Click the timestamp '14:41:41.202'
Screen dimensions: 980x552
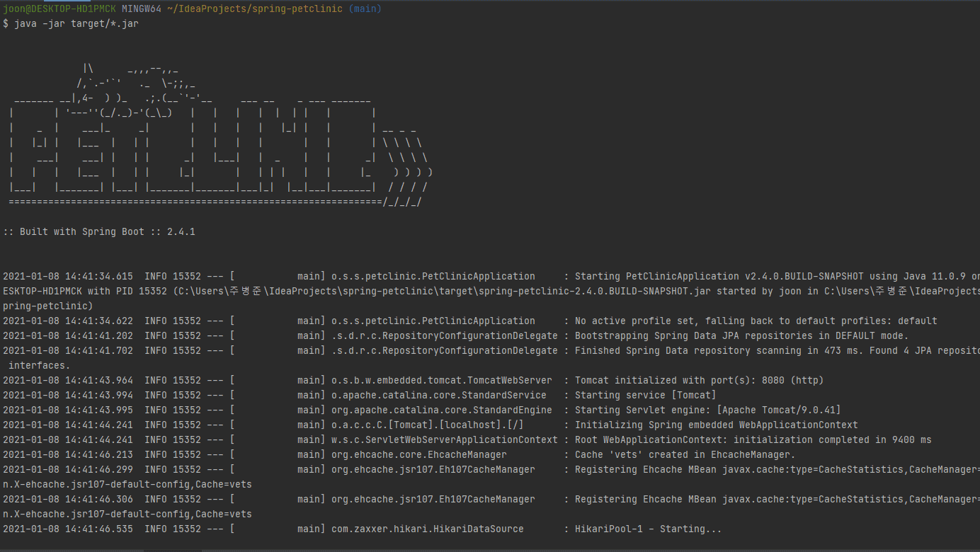pos(99,336)
